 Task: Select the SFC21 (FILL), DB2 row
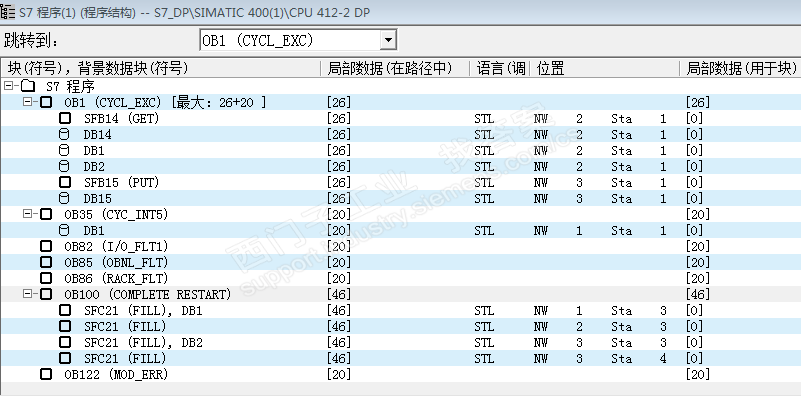coord(400,342)
